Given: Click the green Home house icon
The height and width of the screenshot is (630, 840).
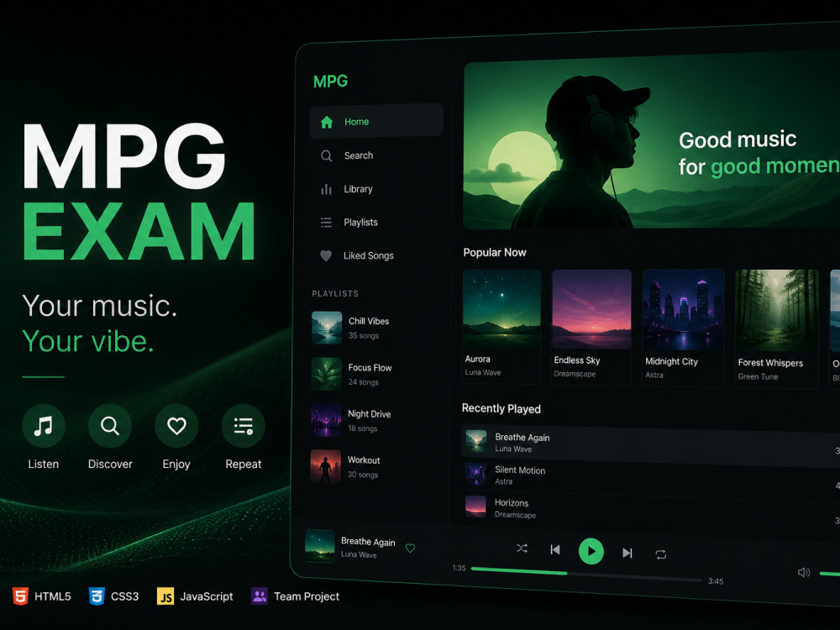Looking at the screenshot, I should click(x=326, y=122).
